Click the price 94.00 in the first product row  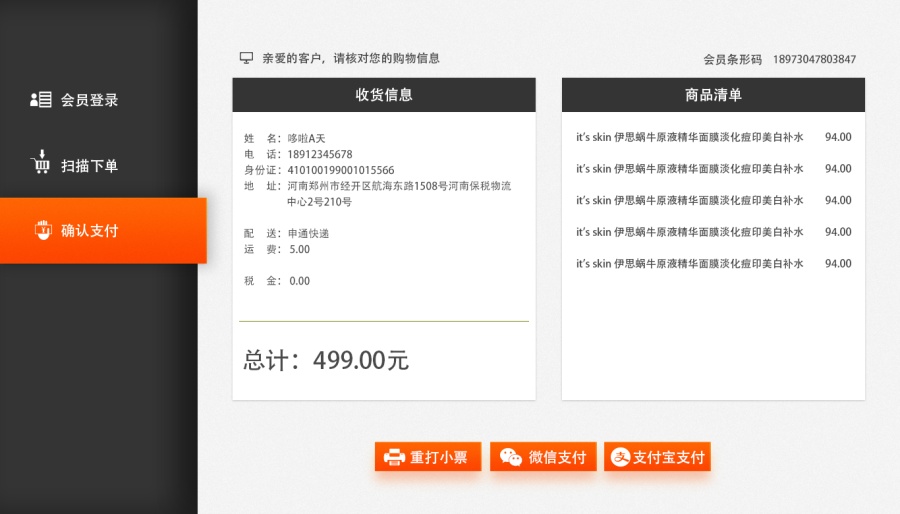[x=838, y=137]
